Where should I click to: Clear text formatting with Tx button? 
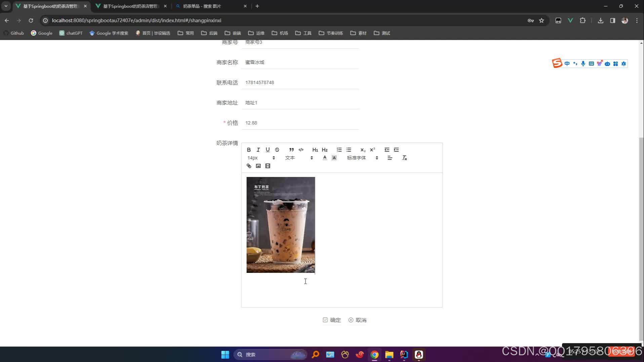[404, 157]
